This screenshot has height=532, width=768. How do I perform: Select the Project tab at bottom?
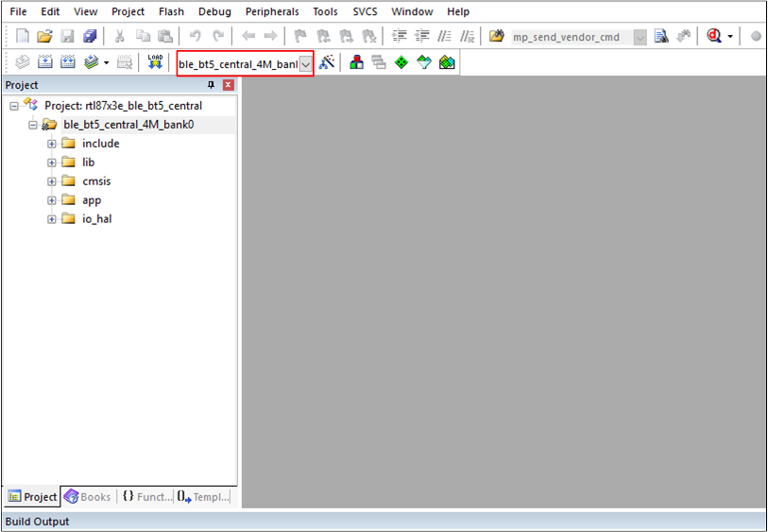pyautogui.click(x=32, y=497)
